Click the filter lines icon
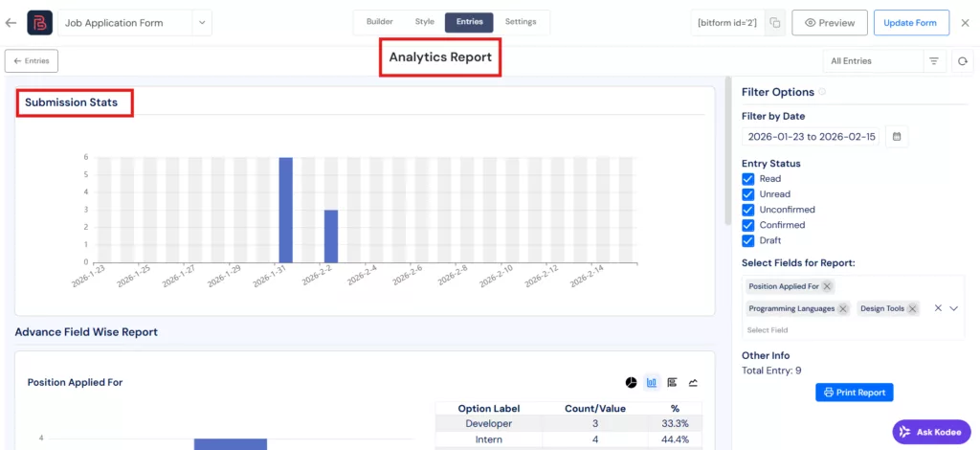The image size is (980, 450). coord(934,61)
